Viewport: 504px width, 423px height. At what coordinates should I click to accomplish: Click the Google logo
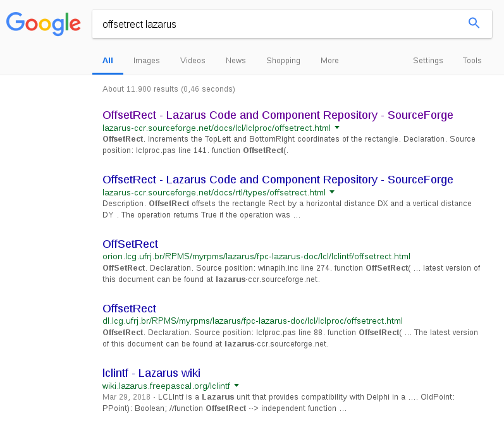point(43,23)
